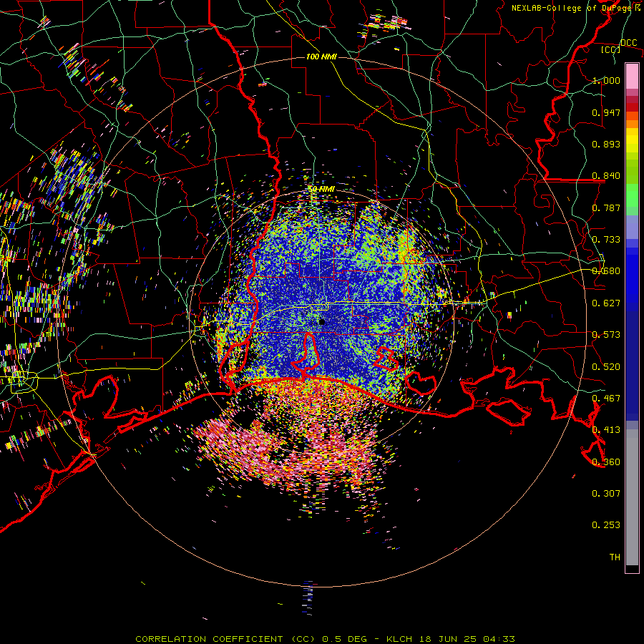Screen dimensions: 644x644
Task: Click the 0.573 scale label
Action: [x=606, y=335]
